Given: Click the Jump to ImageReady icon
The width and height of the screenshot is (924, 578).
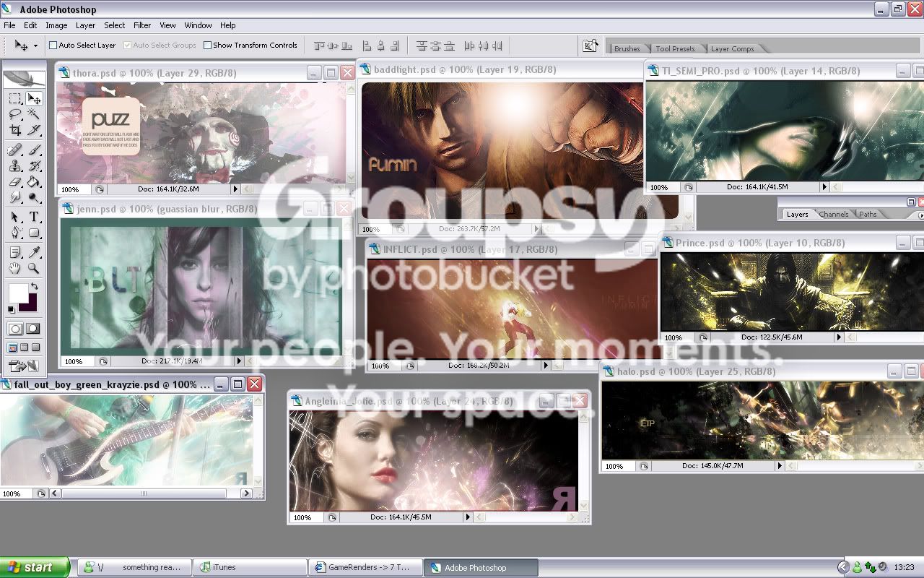Looking at the screenshot, I should point(25,366).
